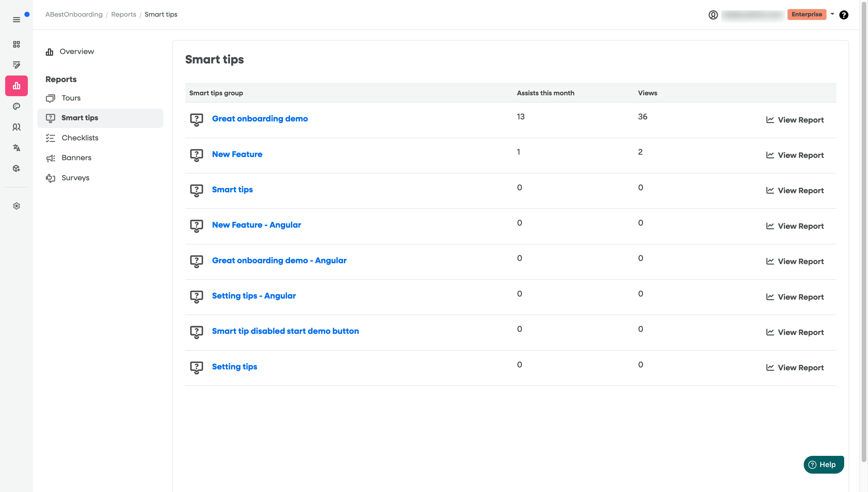The image size is (868, 492).
Task: Open the Overview page
Action: [x=77, y=52]
